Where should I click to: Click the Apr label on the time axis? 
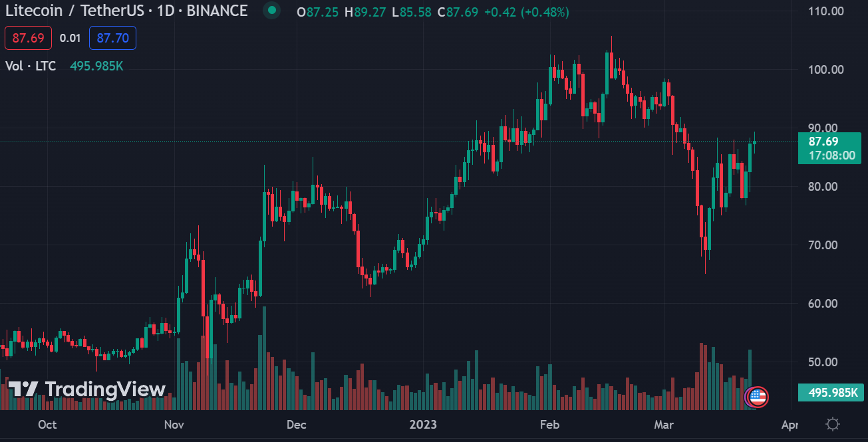pos(790,424)
